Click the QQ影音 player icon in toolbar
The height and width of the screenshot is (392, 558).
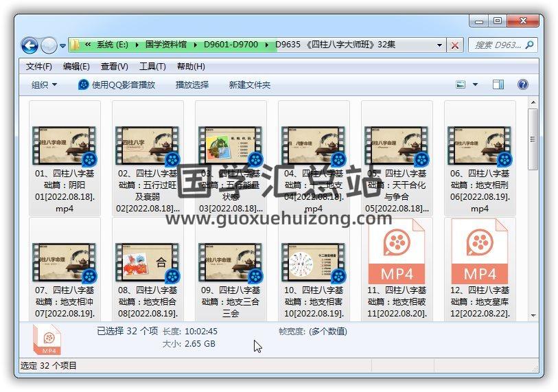click(84, 84)
